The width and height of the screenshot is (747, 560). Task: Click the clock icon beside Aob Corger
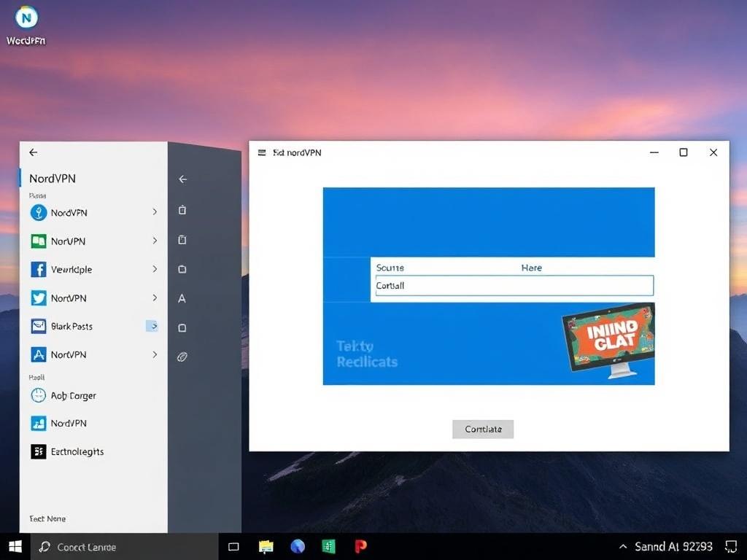tap(38, 395)
